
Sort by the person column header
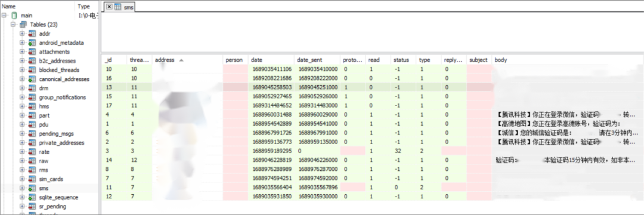click(236, 60)
